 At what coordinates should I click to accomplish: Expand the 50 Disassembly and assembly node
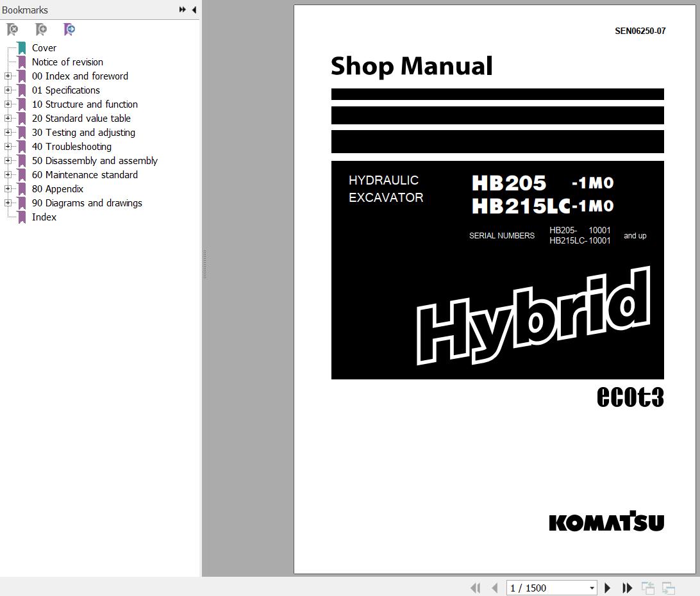coord(8,161)
